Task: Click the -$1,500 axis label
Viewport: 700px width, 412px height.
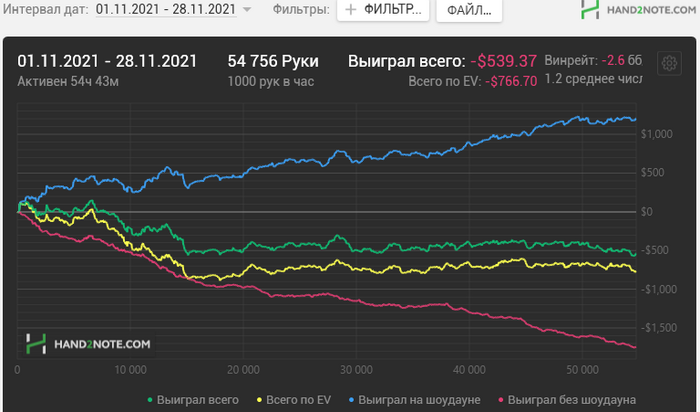Action: [659, 328]
